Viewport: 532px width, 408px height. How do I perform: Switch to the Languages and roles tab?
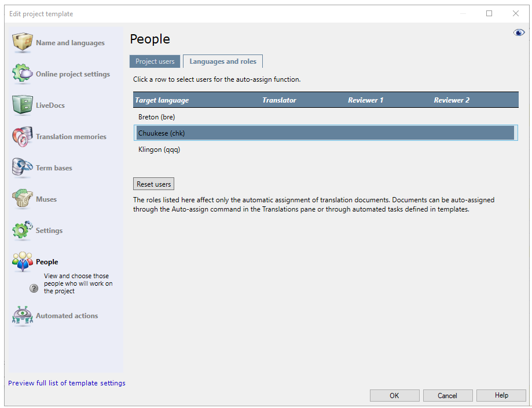(222, 61)
